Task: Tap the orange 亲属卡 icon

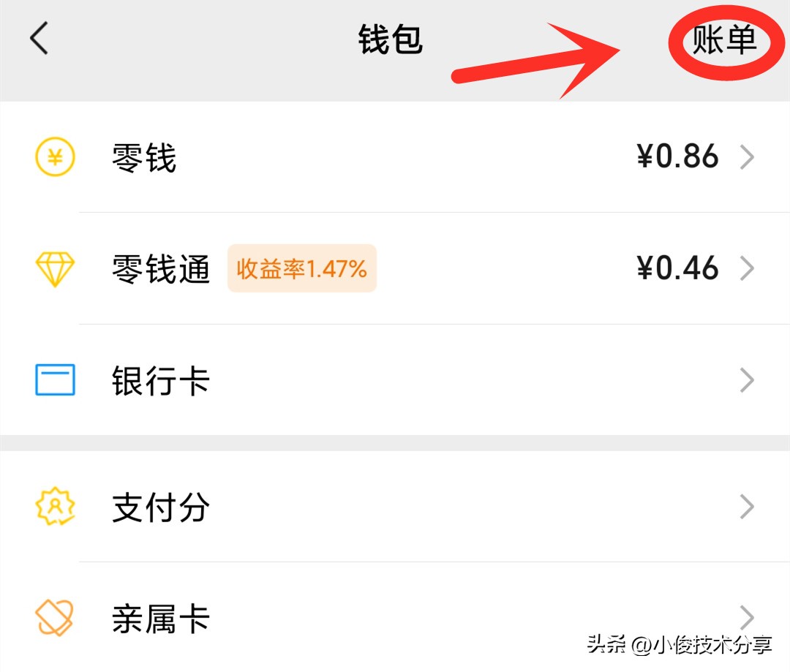Action: pyautogui.click(x=56, y=618)
